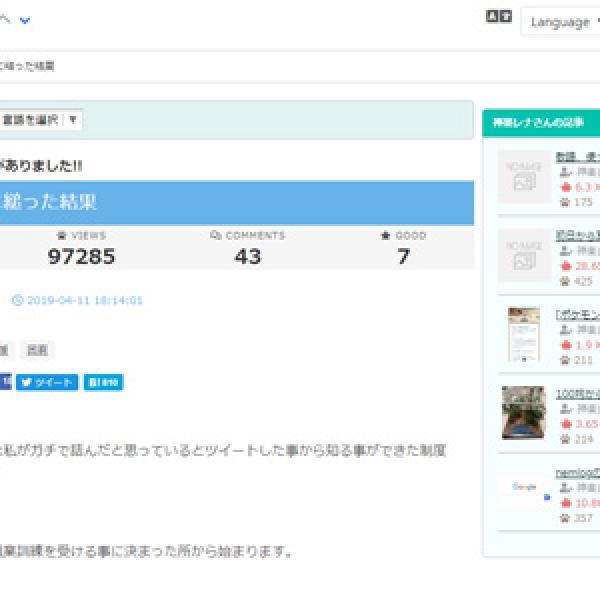Click the star icon next to GOOD
The image size is (600, 600).
click(x=386, y=236)
